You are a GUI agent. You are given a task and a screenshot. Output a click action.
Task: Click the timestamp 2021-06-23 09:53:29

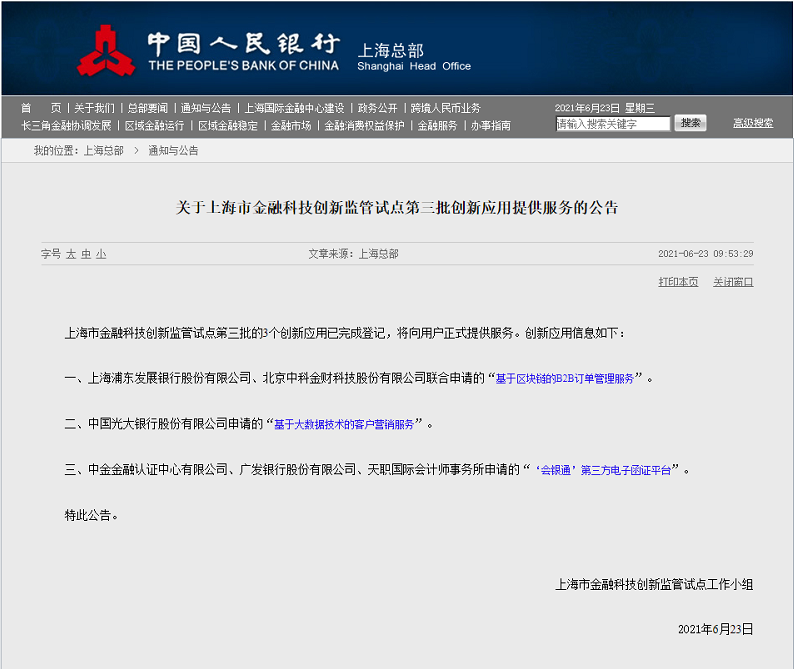coord(705,254)
